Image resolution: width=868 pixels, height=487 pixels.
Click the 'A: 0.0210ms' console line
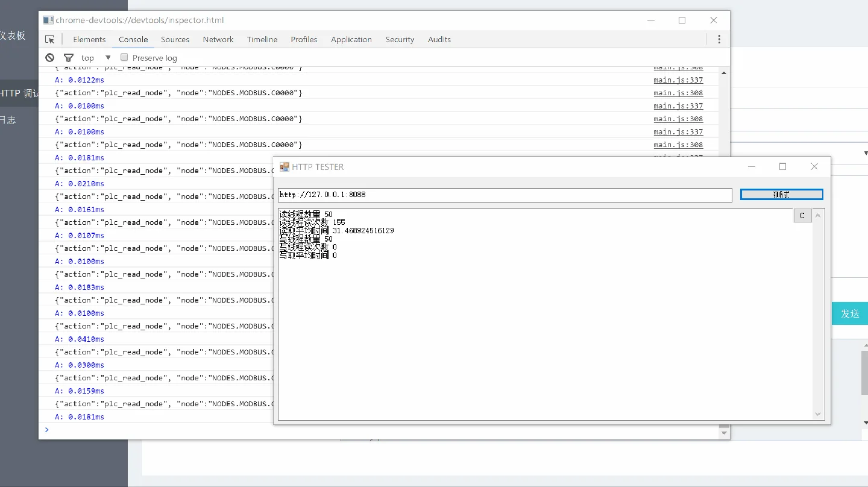(80, 183)
